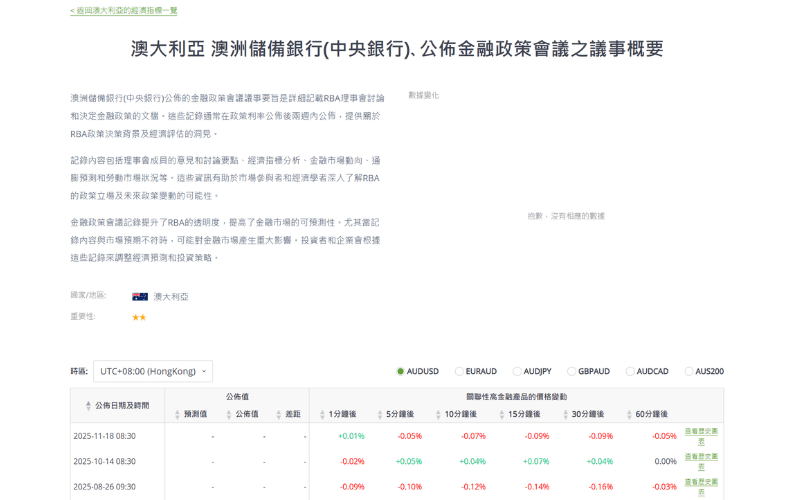Click the 0.00% value in 2025-10-14 row
800x500 pixels.
(665, 461)
